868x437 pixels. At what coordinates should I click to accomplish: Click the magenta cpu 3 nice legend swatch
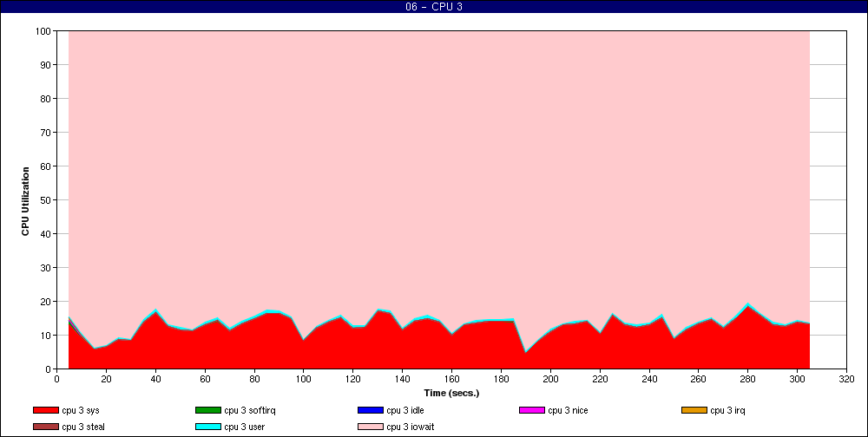532,410
